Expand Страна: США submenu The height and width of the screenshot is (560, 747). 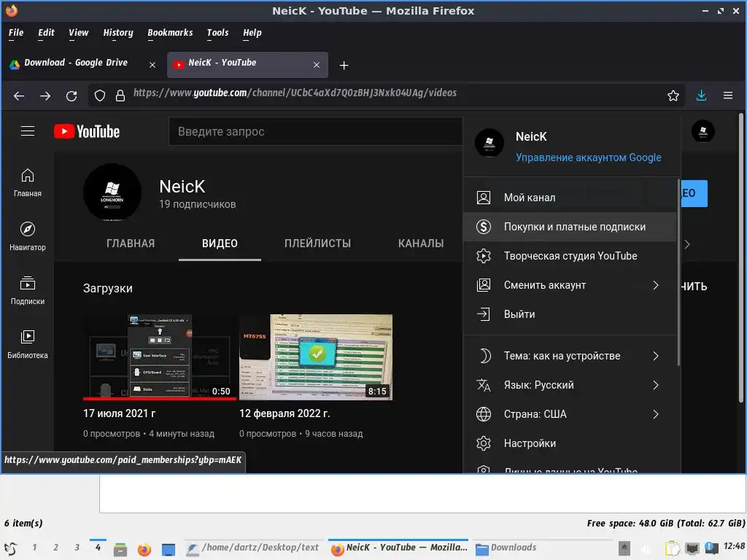pos(656,414)
